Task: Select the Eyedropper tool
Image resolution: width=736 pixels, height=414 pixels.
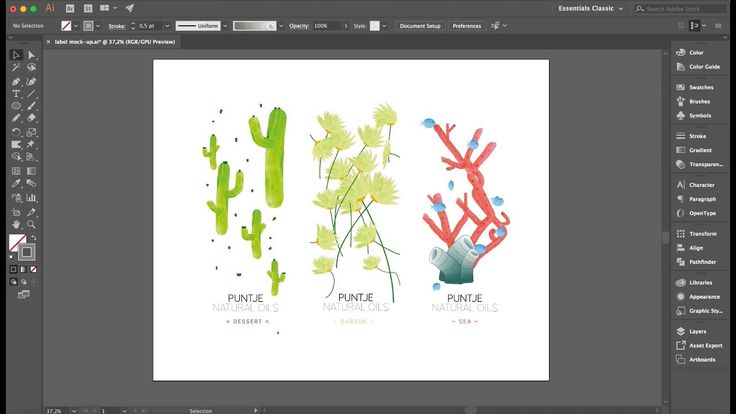Action: click(16, 184)
